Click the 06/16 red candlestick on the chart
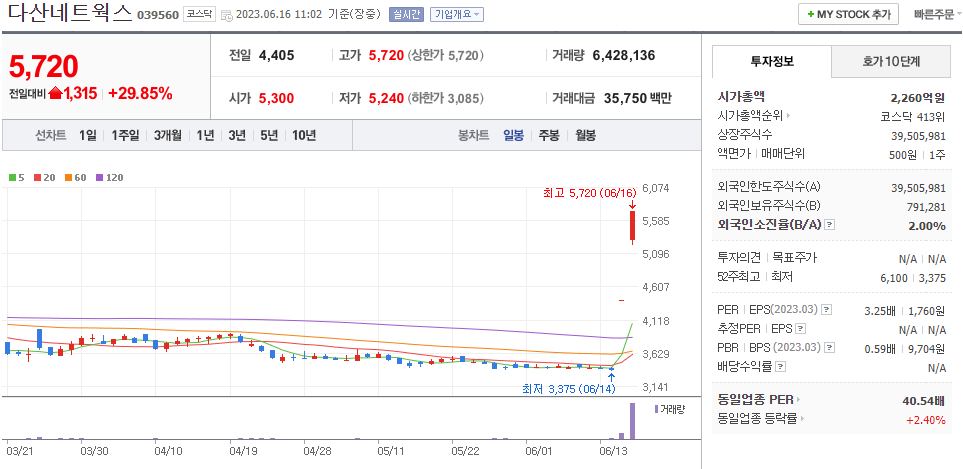Image resolution: width=963 pixels, height=469 pixels. pos(632,227)
